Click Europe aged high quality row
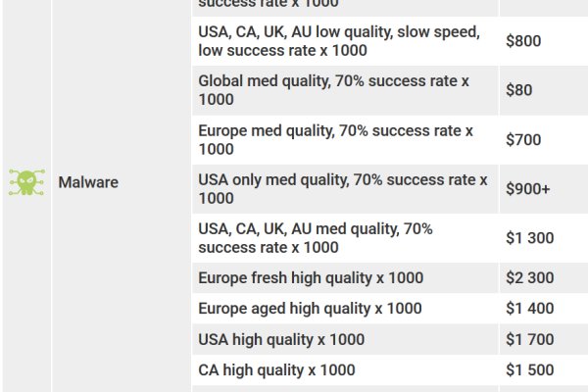This screenshot has height=392, width=588. 310,309
